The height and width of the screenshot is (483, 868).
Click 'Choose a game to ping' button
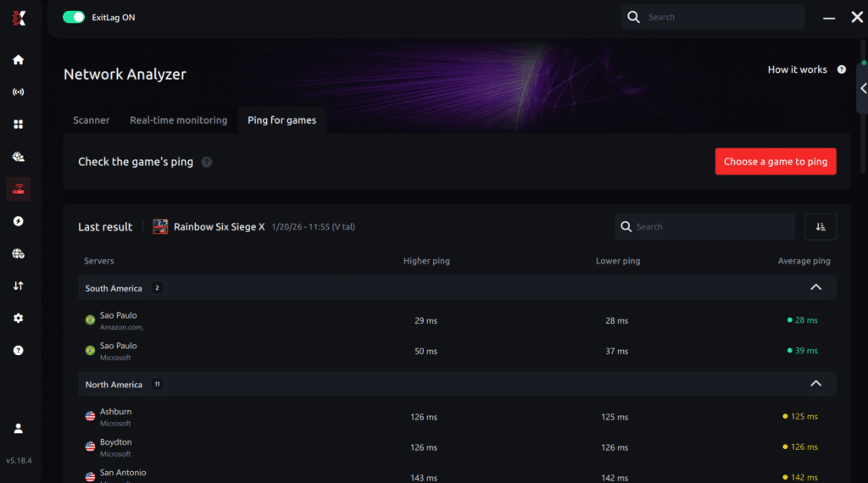pyautogui.click(x=775, y=162)
